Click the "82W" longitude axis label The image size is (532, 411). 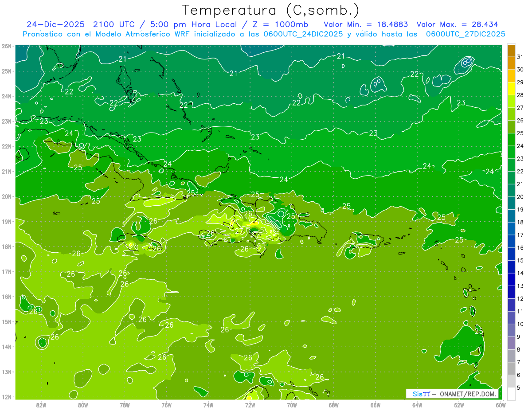click(41, 405)
